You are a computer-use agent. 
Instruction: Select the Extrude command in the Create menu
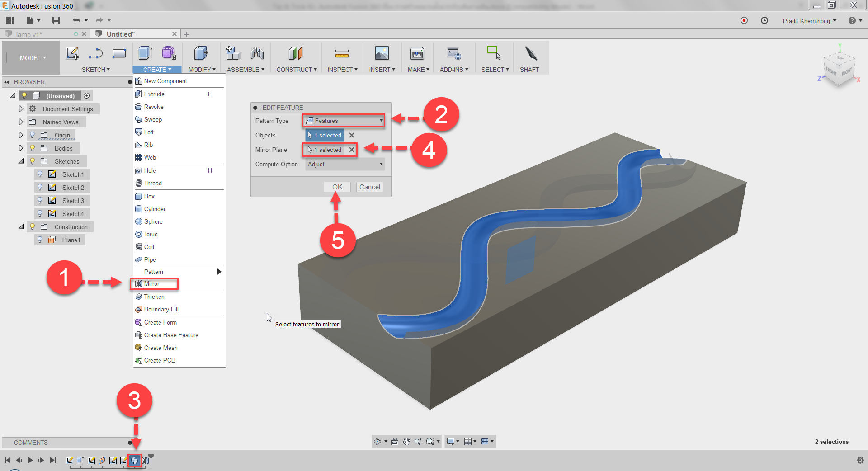click(x=154, y=94)
